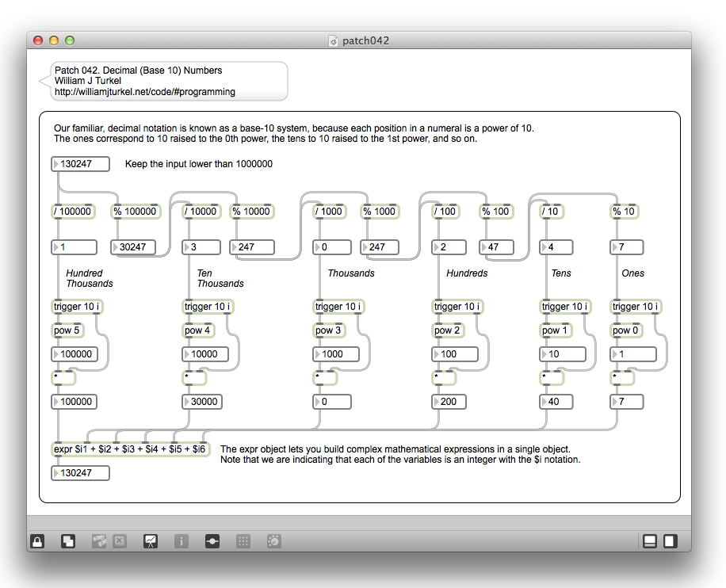Select the '% 10000' modulo object

tap(252, 212)
